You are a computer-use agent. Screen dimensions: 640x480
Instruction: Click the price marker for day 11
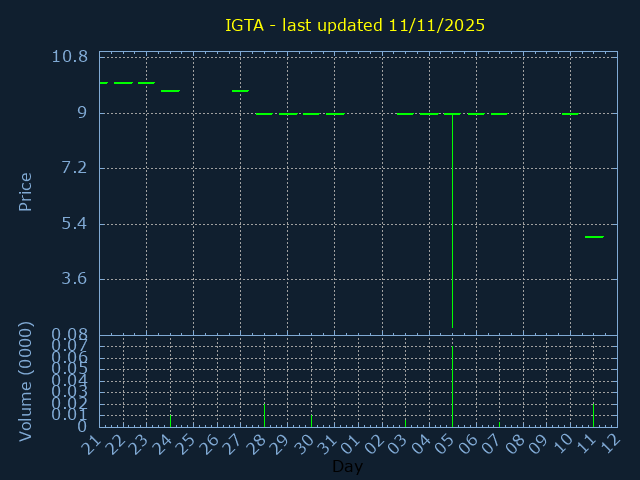[x=594, y=237]
